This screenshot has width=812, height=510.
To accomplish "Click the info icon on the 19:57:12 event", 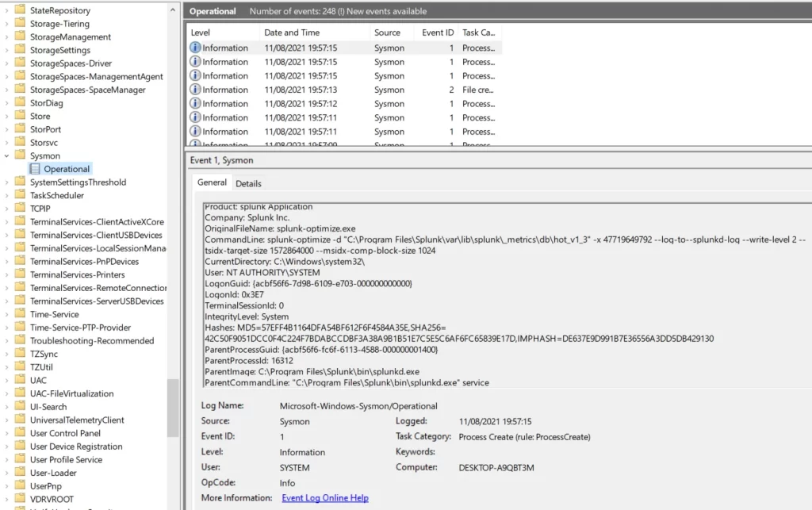I will pyautogui.click(x=195, y=104).
